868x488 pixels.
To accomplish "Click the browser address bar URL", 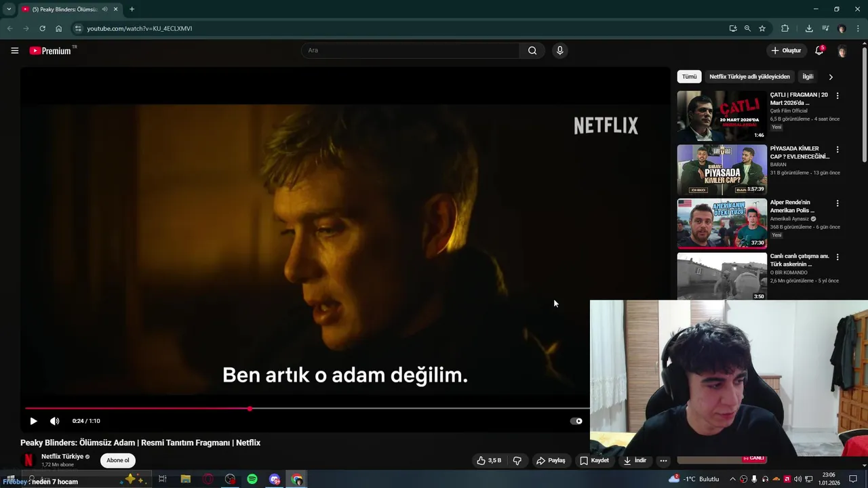I will click(x=140, y=28).
